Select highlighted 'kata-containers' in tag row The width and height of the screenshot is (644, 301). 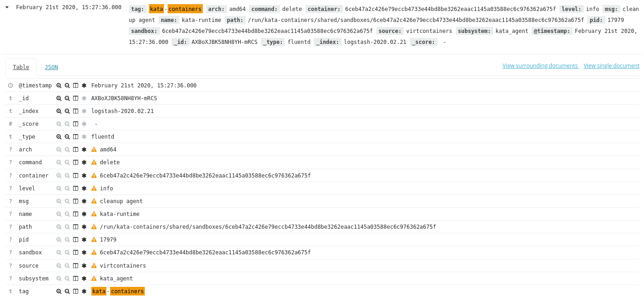pyautogui.click(x=118, y=291)
